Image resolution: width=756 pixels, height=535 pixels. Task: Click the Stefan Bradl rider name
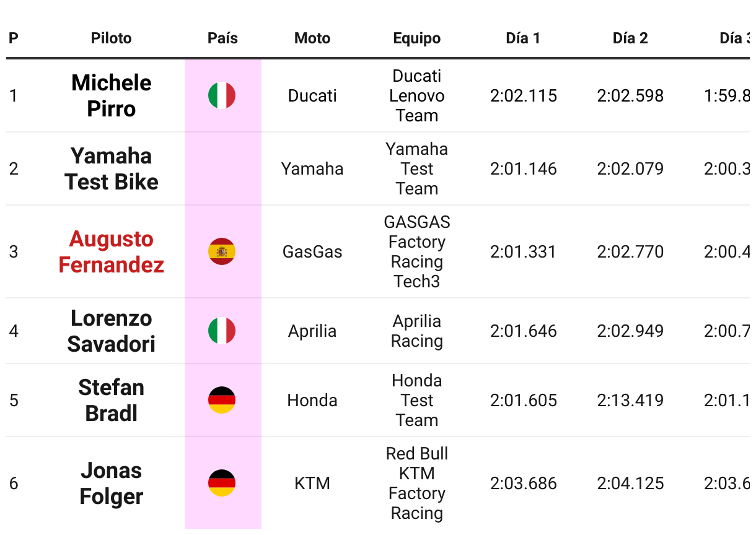pos(112,400)
